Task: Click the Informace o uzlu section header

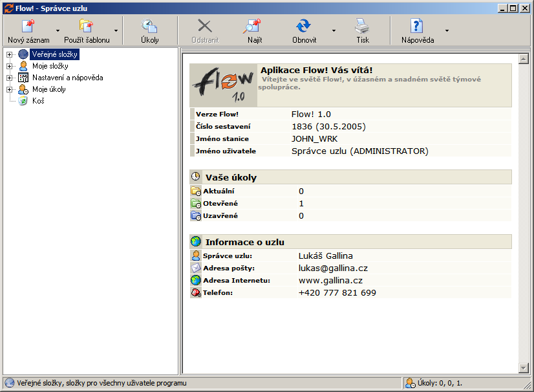Action: click(350, 242)
